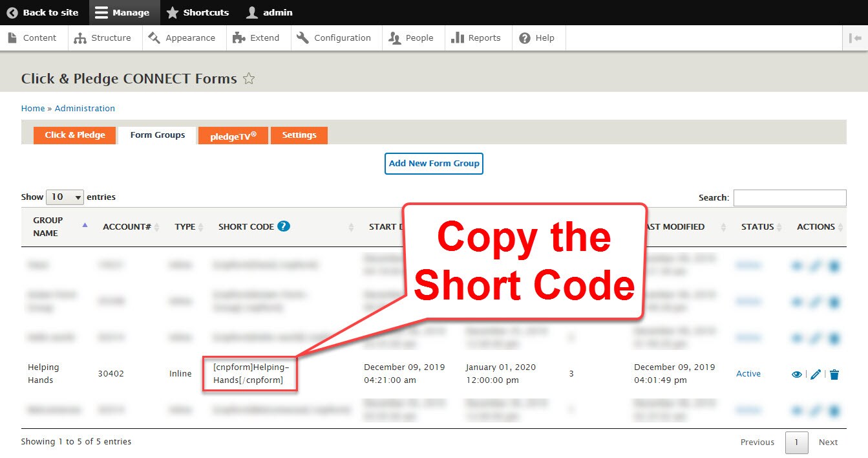868x458 pixels.
Task: Open the Shortcuts star menu
Action: point(198,12)
